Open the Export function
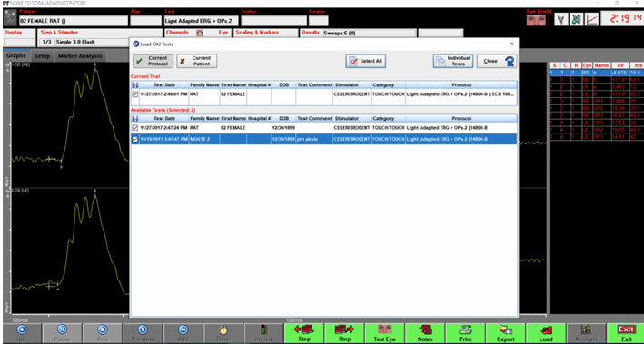Screen dimensions: 644x344 pos(506,333)
